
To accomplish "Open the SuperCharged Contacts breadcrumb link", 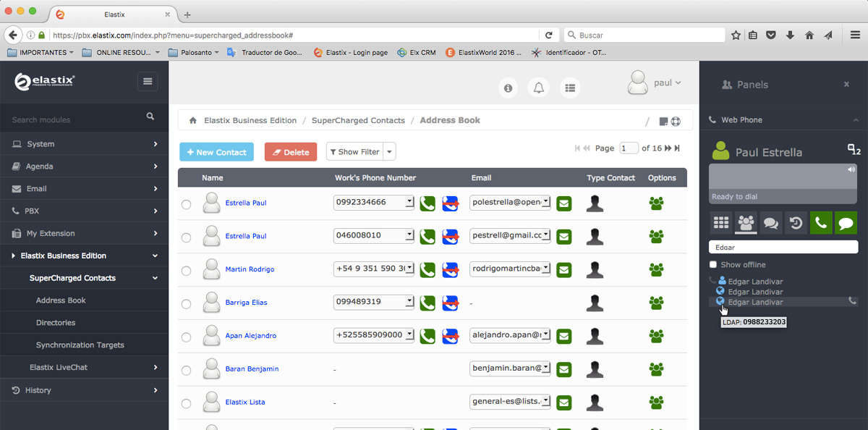I will tap(357, 120).
